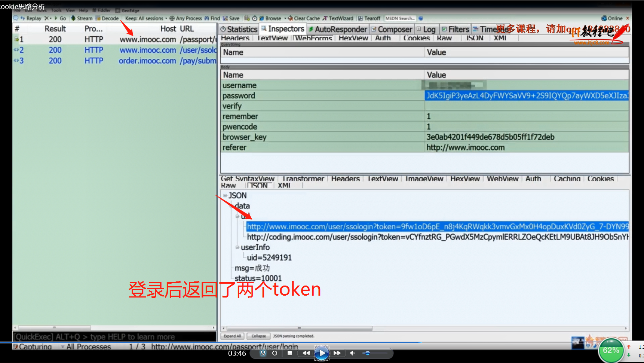Collapse the userInfo tree node
The height and width of the screenshot is (363, 644).
coord(237,247)
